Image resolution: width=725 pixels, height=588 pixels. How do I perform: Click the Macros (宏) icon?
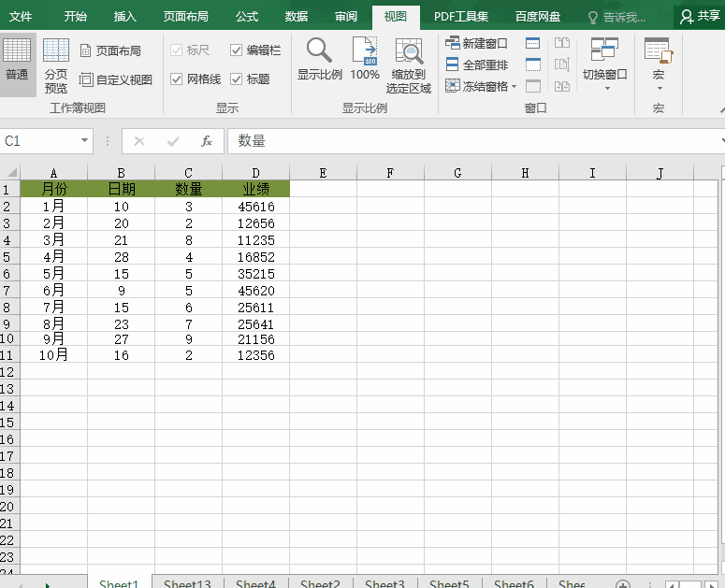[x=659, y=50]
